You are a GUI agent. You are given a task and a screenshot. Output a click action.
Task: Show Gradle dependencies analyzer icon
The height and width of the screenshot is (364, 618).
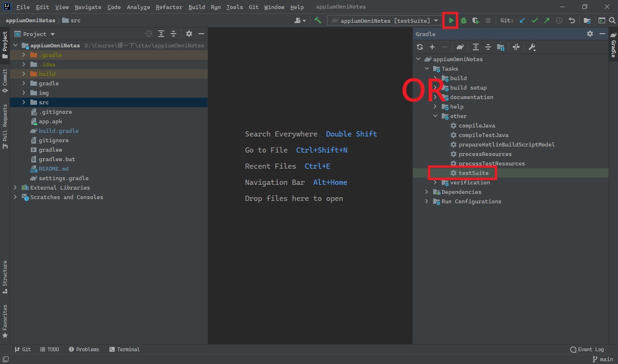pyautogui.click(x=500, y=47)
